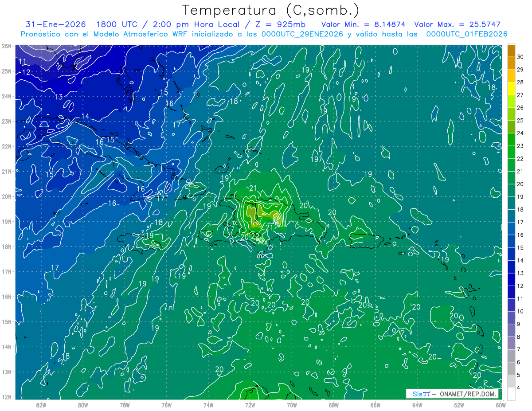Click the "12" contour label on the map
532x411 pixels.
(26, 72)
